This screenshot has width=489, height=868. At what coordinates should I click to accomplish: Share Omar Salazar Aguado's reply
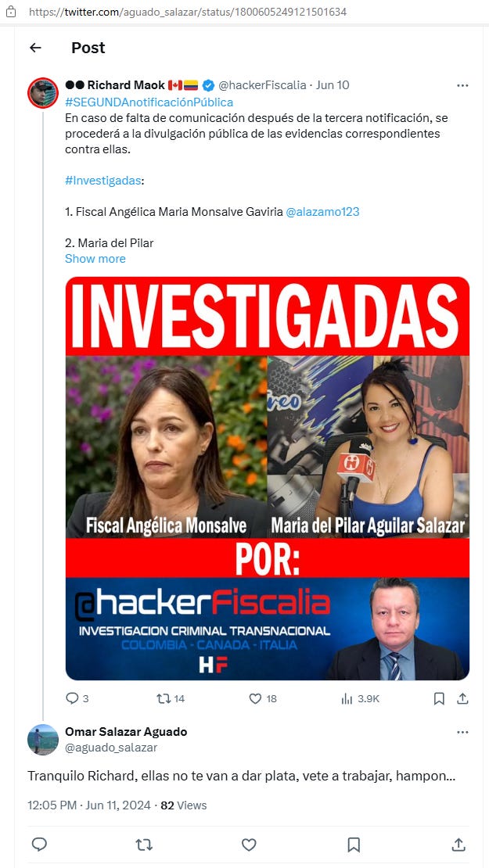(x=458, y=845)
